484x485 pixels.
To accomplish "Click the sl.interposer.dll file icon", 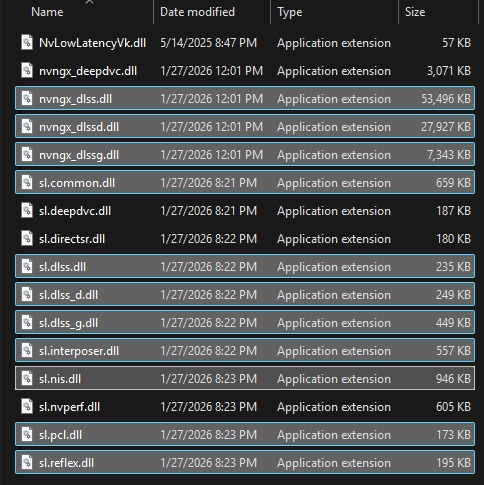I will click(x=27, y=351).
